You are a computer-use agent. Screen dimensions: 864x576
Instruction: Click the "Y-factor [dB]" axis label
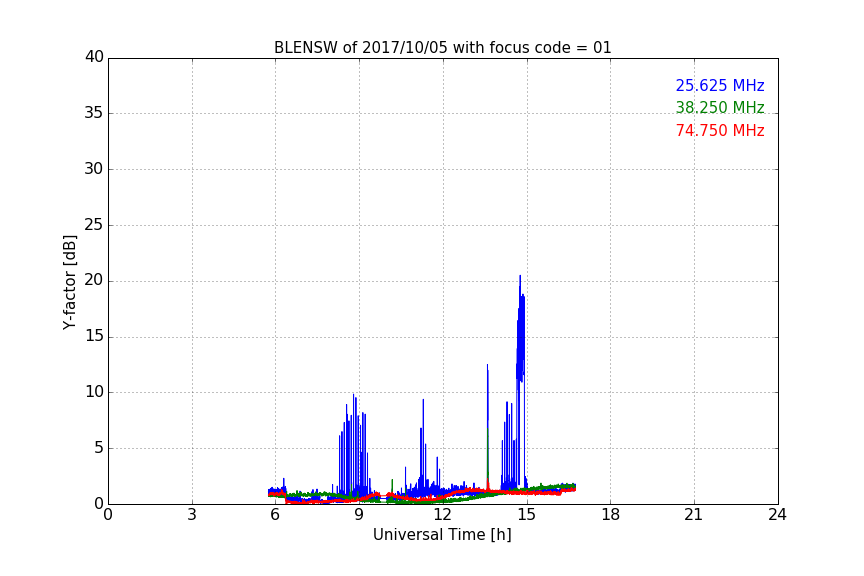69,282
